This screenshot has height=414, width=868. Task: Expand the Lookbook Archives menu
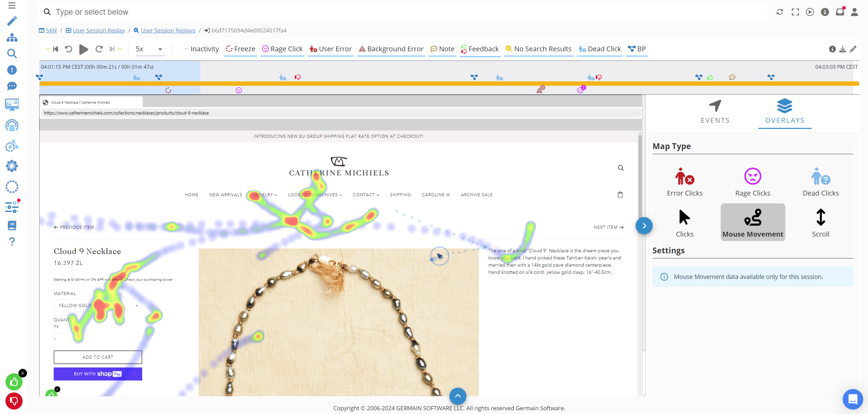[x=315, y=195]
